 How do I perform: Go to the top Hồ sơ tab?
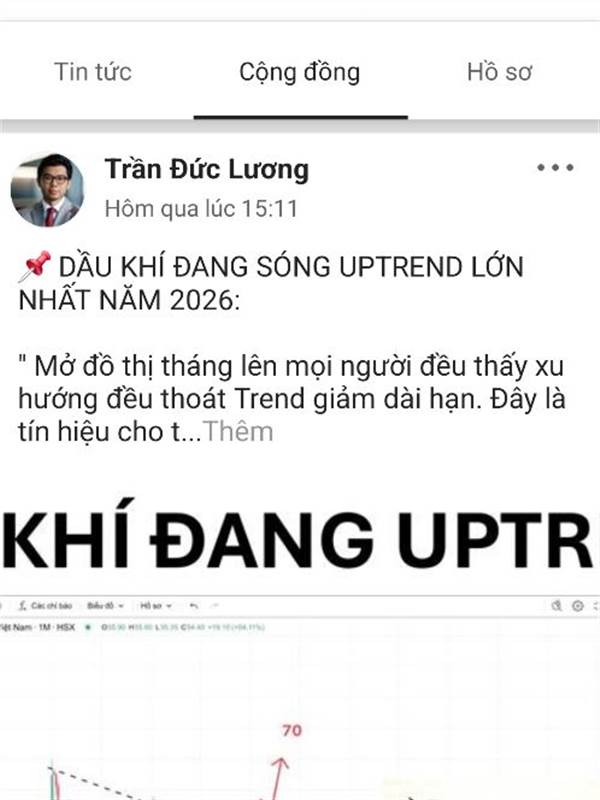click(x=499, y=72)
